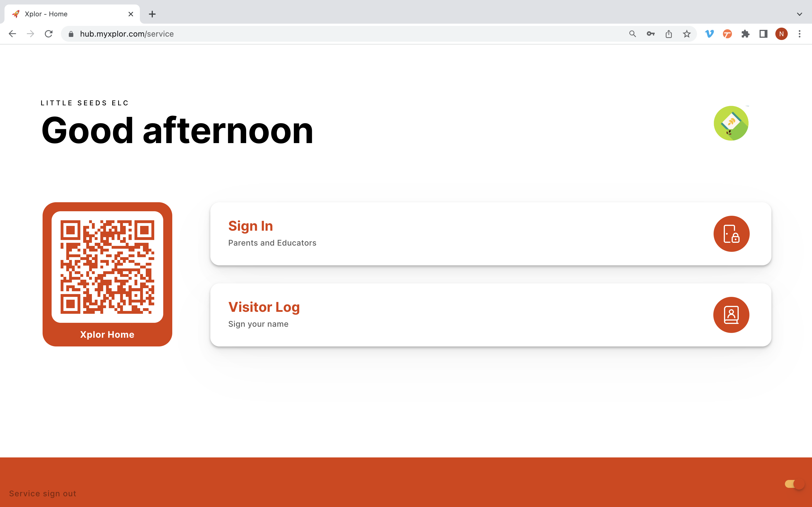This screenshot has height=507, width=812.
Task: Open the Extensions puzzle icon
Action: tap(745, 34)
